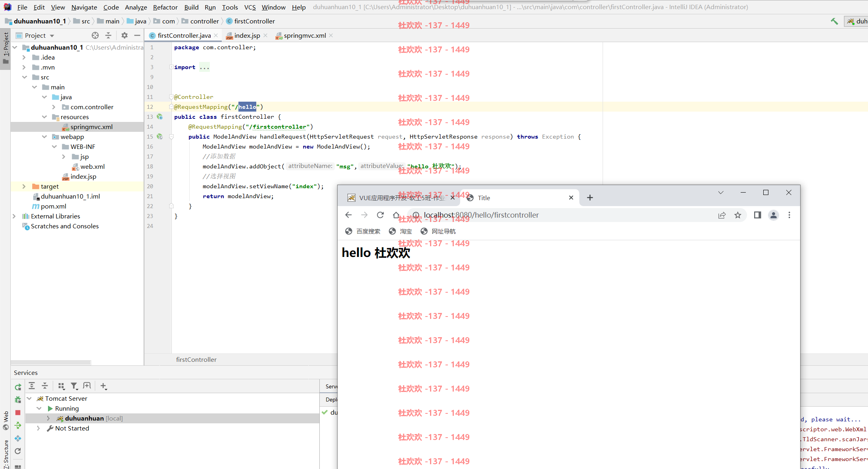Click the deploy all icon in Services sidebar
This screenshot has width=868, height=469.
[x=18, y=425]
